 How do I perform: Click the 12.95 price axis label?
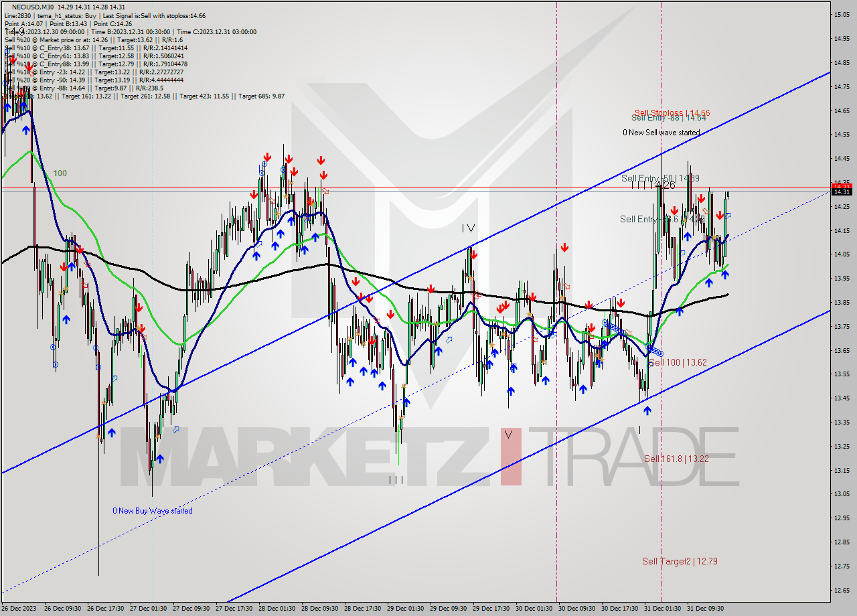coord(842,518)
